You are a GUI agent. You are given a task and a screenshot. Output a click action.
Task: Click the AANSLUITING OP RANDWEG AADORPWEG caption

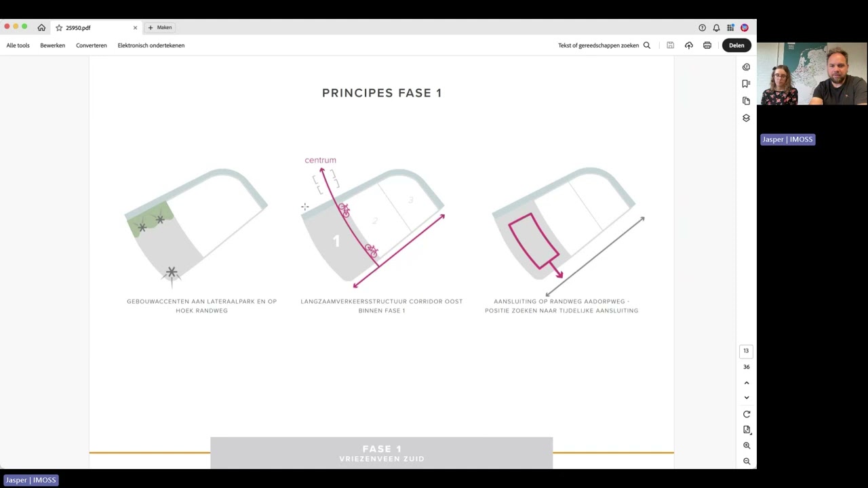click(561, 306)
